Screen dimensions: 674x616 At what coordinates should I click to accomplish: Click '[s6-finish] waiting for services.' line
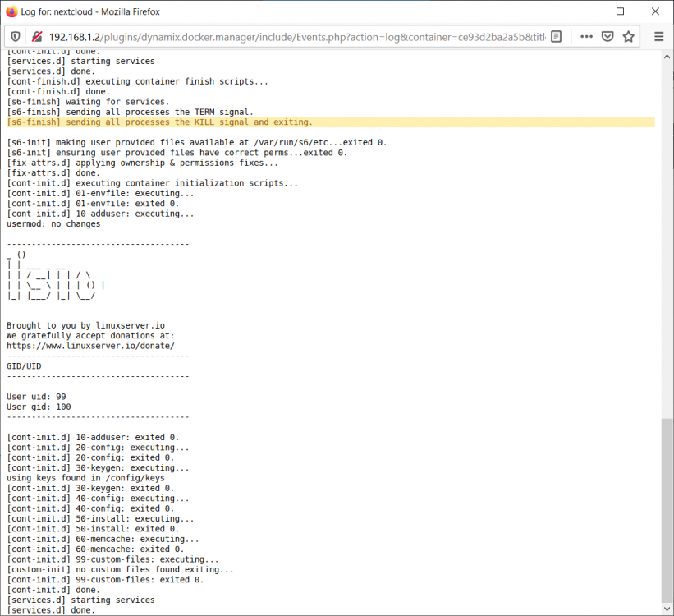coord(88,102)
